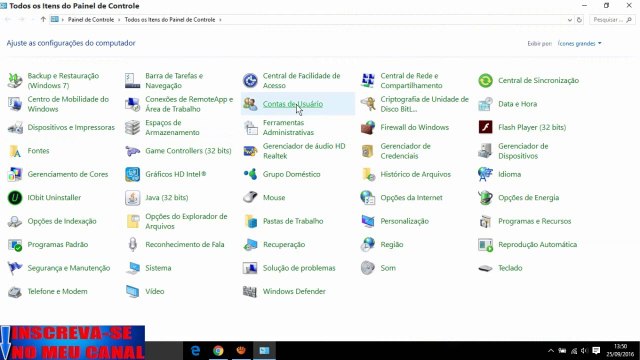Open Central de Sincronização icon
Viewport: 640px width, 360px height.
[485, 80]
